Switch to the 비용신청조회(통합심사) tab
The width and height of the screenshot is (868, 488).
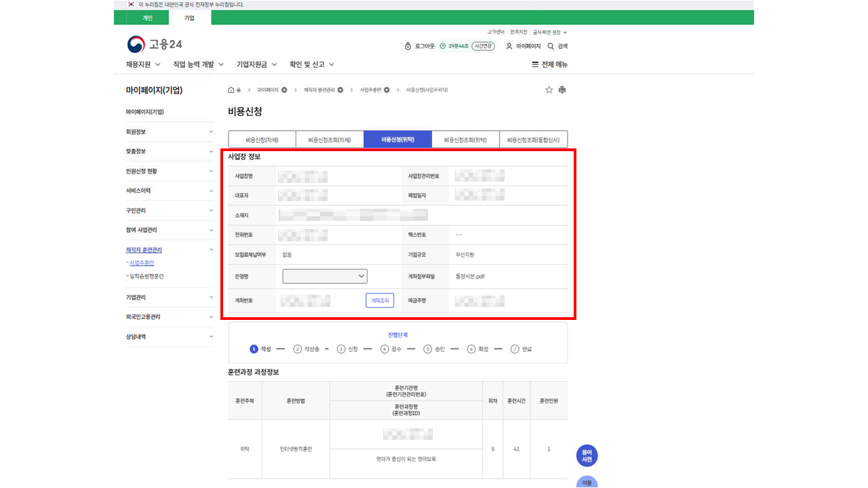534,140
